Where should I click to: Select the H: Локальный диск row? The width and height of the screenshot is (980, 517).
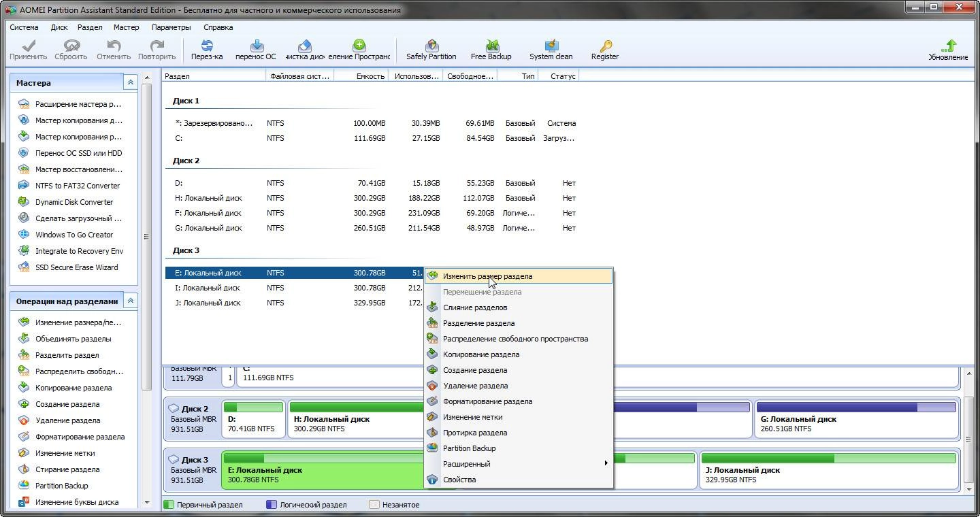click(x=372, y=198)
